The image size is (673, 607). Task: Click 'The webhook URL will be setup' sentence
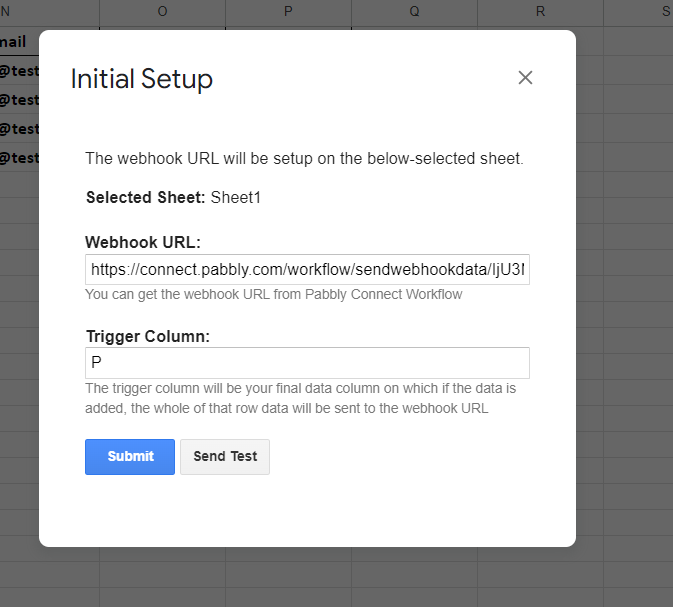pyautogui.click(x=304, y=158)
